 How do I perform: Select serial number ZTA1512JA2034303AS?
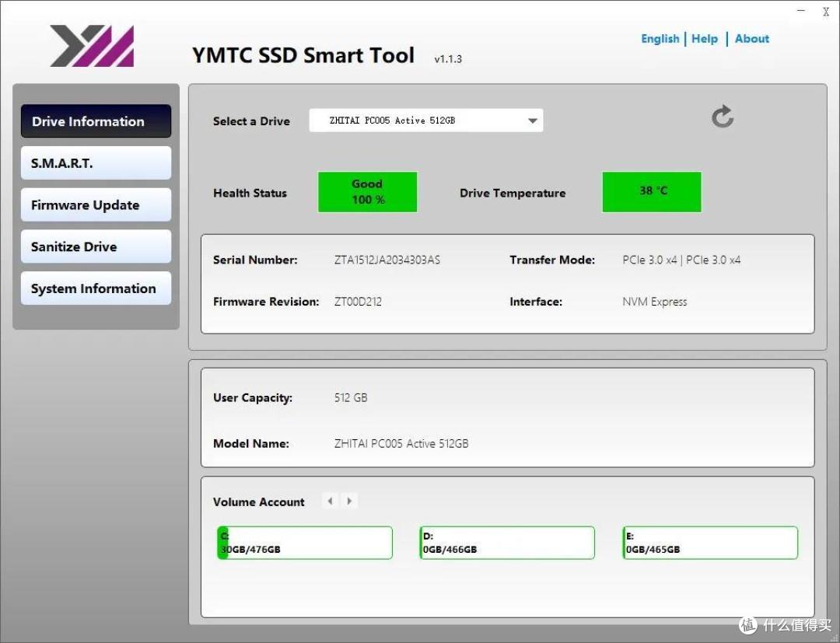pos(387,260)
